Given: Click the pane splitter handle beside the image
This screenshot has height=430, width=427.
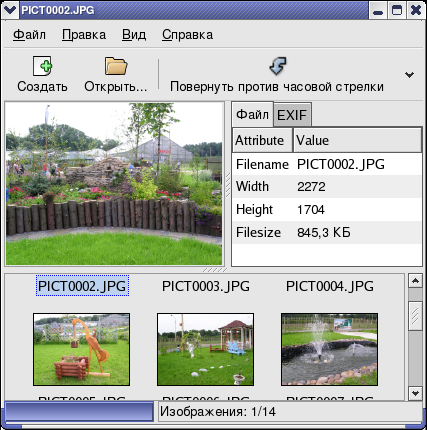Looking at the screenshot, I should point(228,185).
